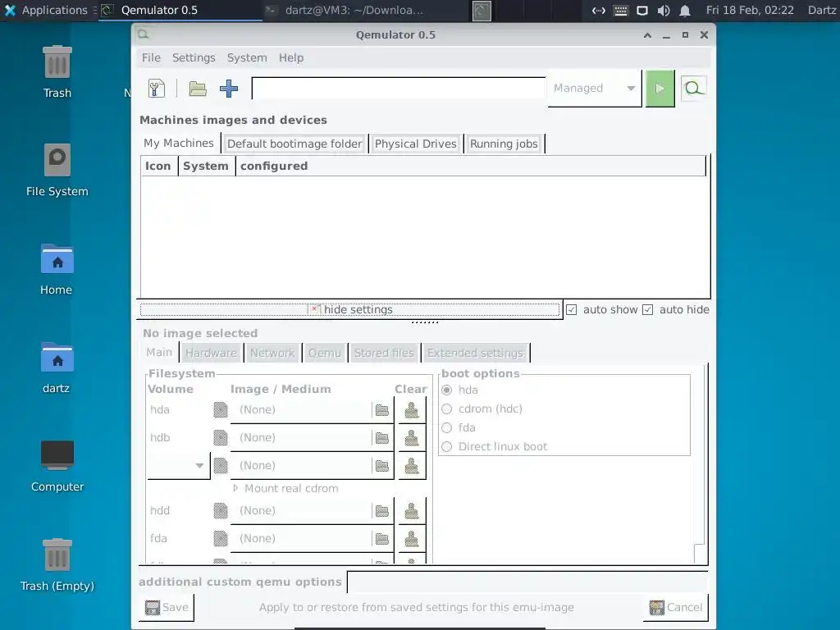Image resolution: width=840 pixels, height=630 pixels.
Task: Open the Stored files tab
Action: tap(384, 353)
